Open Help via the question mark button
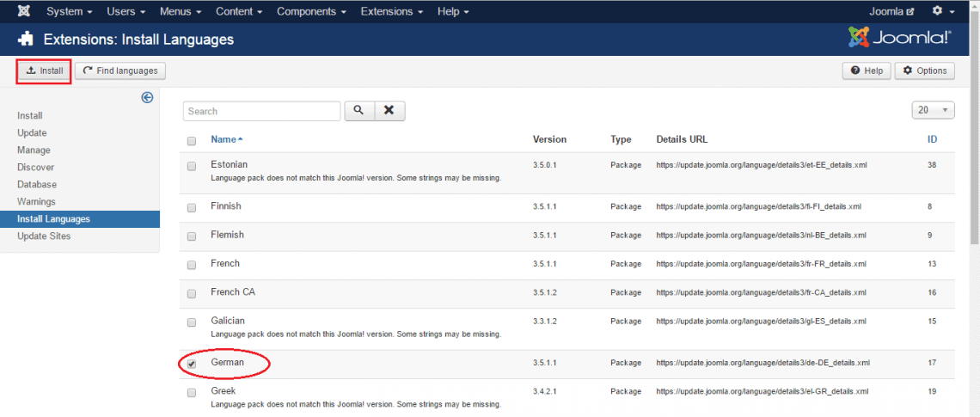 coord(866,71)
